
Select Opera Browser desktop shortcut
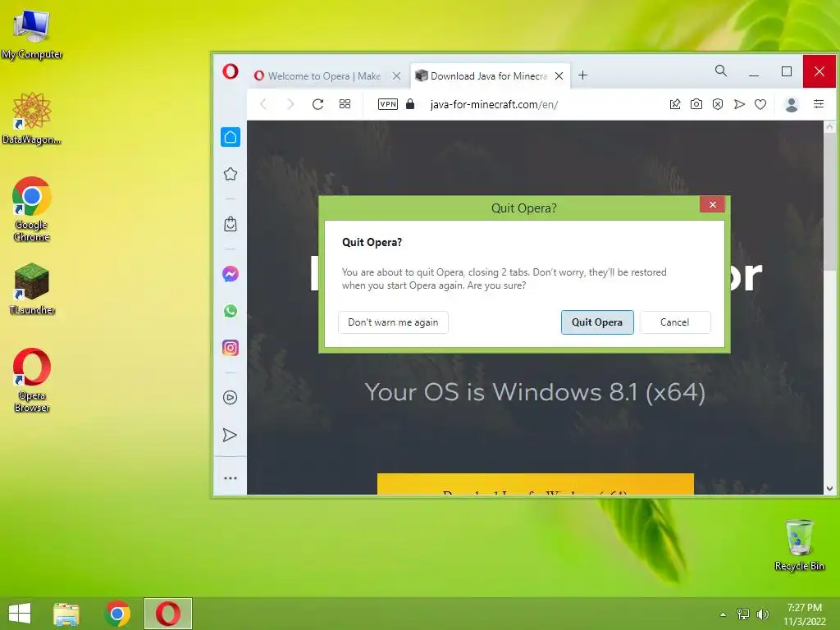(x=32, y=381)
